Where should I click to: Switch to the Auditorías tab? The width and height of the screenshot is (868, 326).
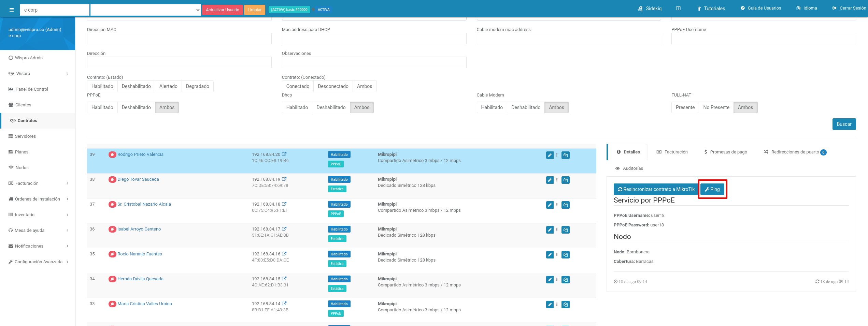[x=629, y=168]
